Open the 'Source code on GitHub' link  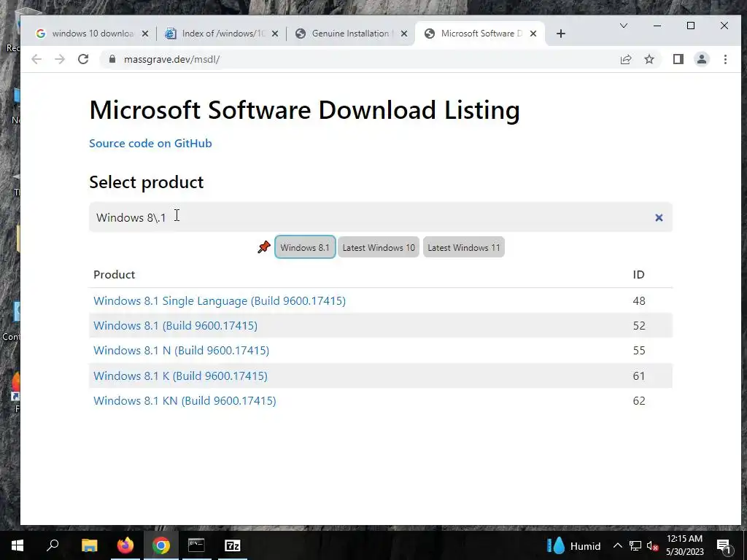(x=150, y=144)
